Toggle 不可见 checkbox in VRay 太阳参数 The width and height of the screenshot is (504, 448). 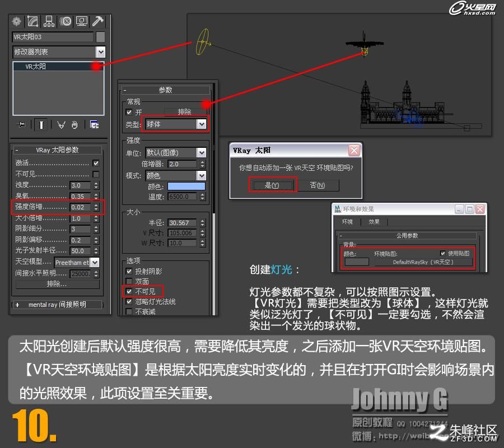click(x=96, y=174)
